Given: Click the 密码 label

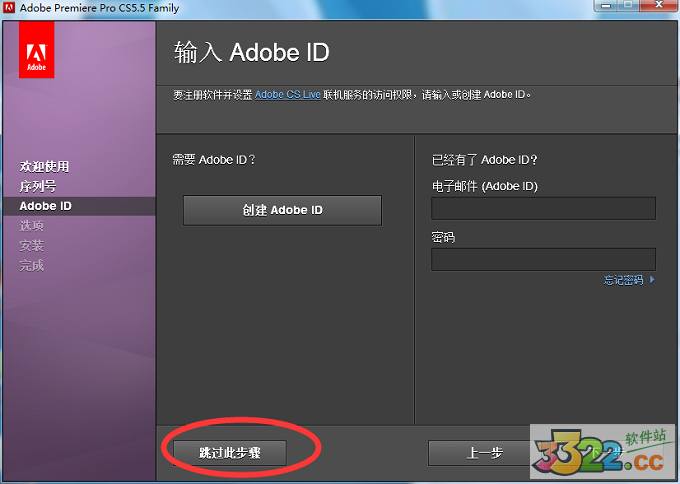Looking at the screenshot, I should (x=443, y=237).
